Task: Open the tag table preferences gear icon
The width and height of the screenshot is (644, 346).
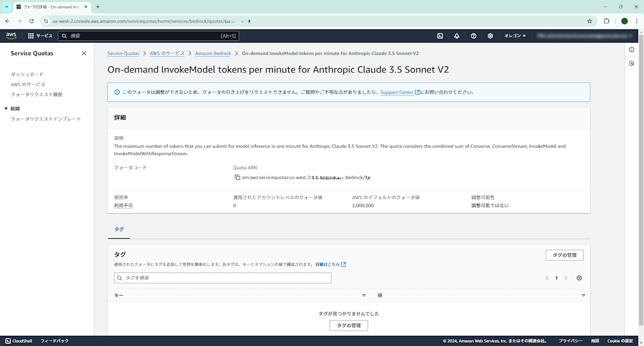Action: tap(579, 278)
